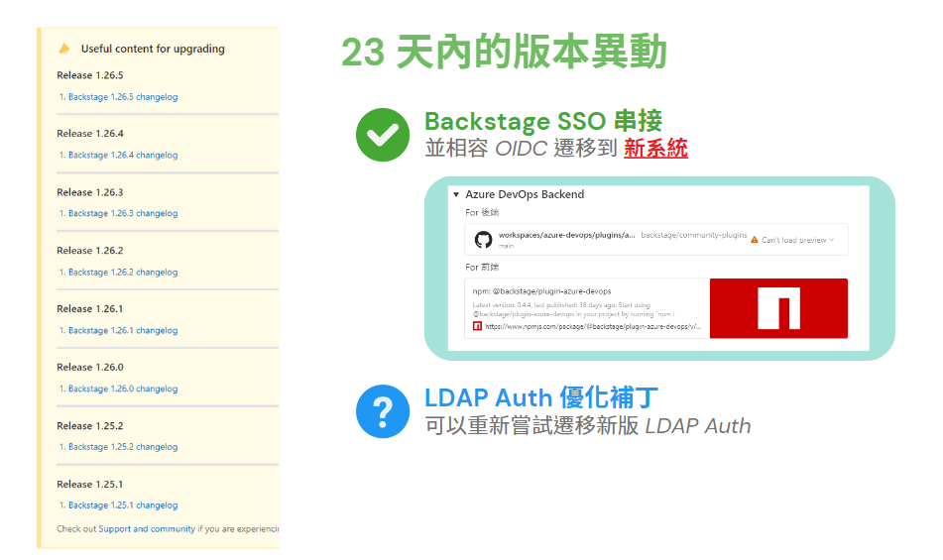Click the small npm favicon beside URL
Screen dimensions: 943x560
[478, 326]
